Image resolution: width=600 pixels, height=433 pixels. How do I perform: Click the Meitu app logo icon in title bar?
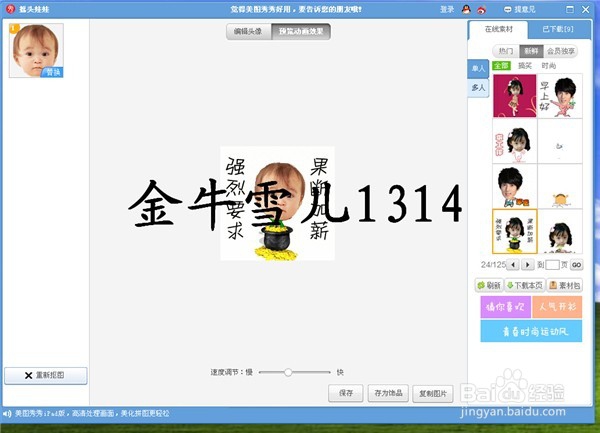tap(10, 9)
